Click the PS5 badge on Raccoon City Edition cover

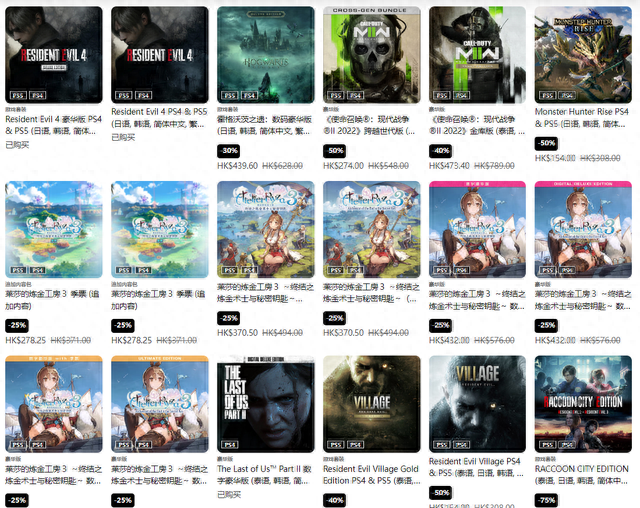pos(547,445)
